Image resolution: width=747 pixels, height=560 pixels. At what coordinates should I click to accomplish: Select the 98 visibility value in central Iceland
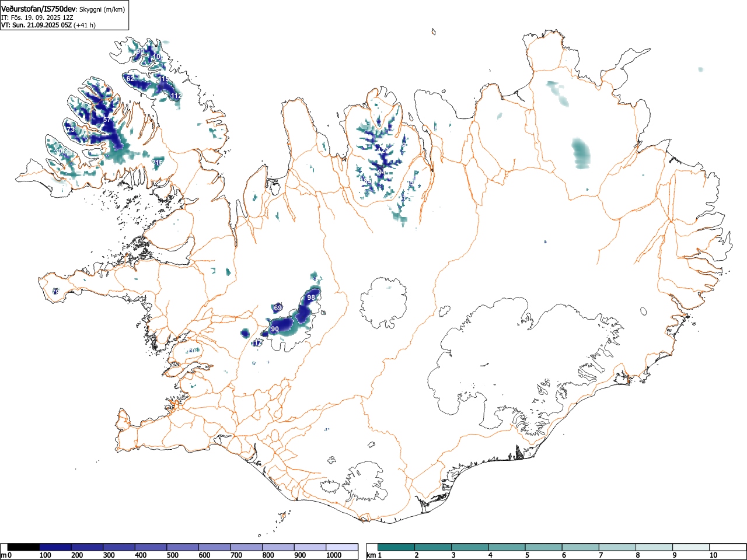pos(311,297)
